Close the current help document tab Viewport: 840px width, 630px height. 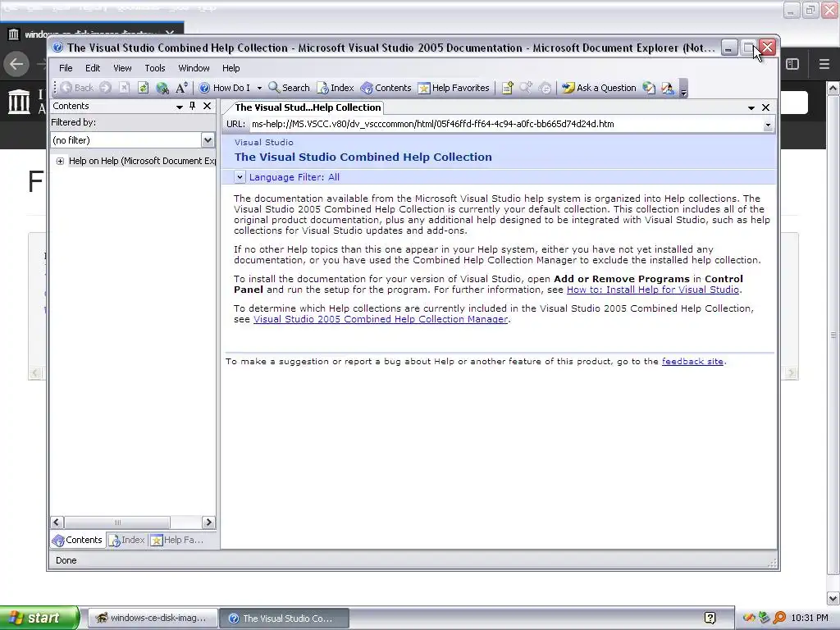[766, 107]
